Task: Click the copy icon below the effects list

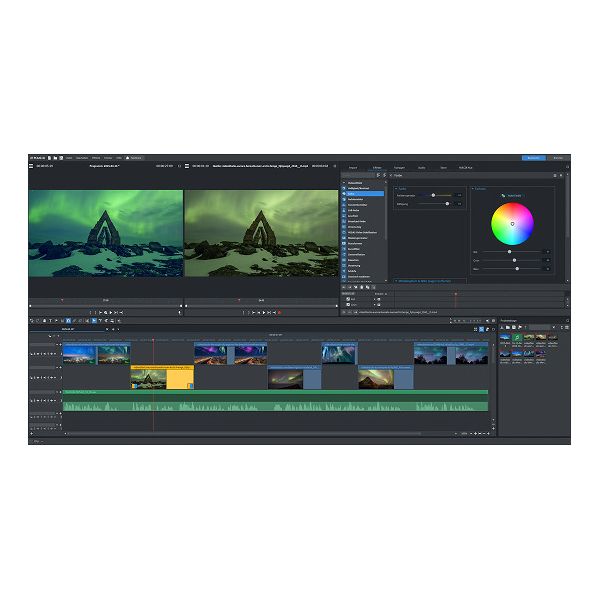Action: 368,287
